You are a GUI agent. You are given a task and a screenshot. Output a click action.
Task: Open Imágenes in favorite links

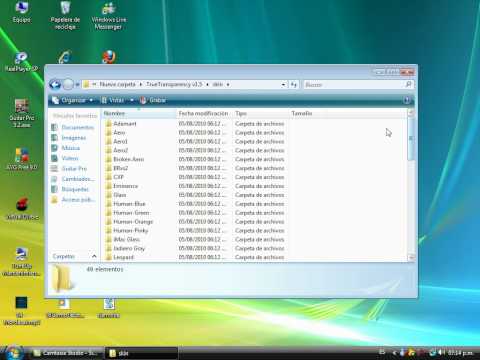click(x=74, y=138)
